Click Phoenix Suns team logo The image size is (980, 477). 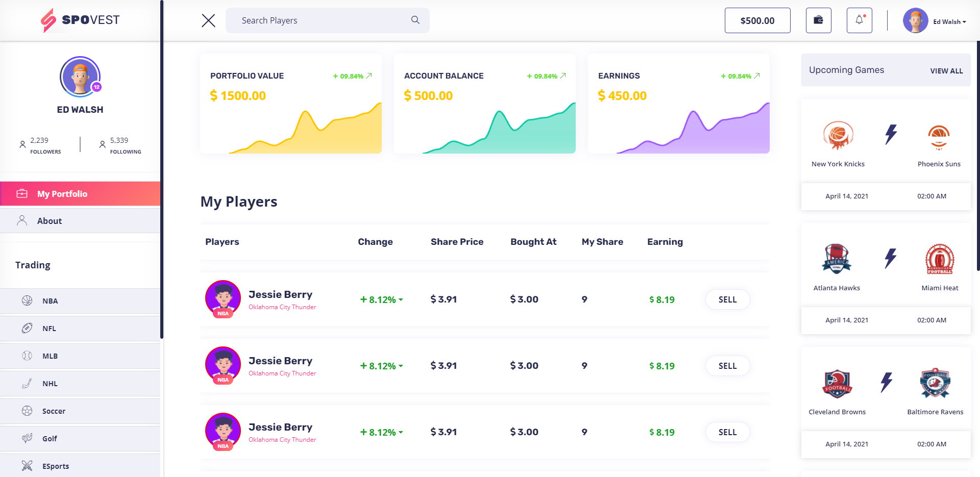[939, 137]
